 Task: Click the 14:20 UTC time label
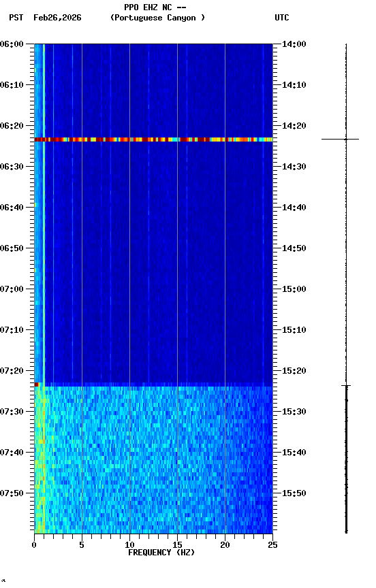pyautogui.click(x=294, y=126)
